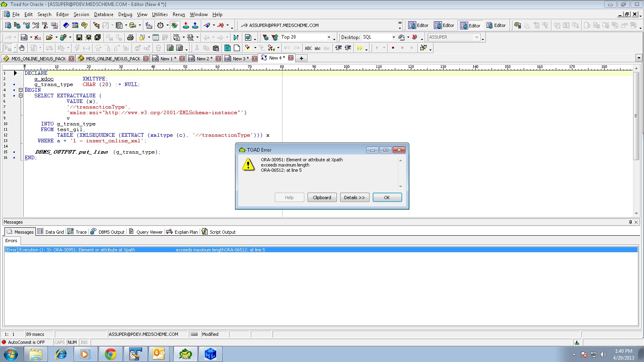Open the Desktop SQL dropdown
The width and height of the screenshot is (644, 362).
(x=394, y=37)
